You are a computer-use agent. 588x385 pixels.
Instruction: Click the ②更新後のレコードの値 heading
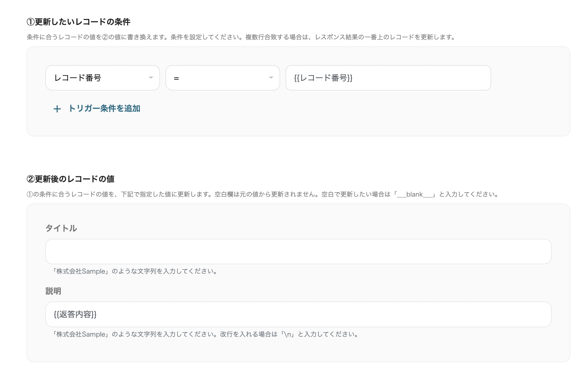click(71, 179)
